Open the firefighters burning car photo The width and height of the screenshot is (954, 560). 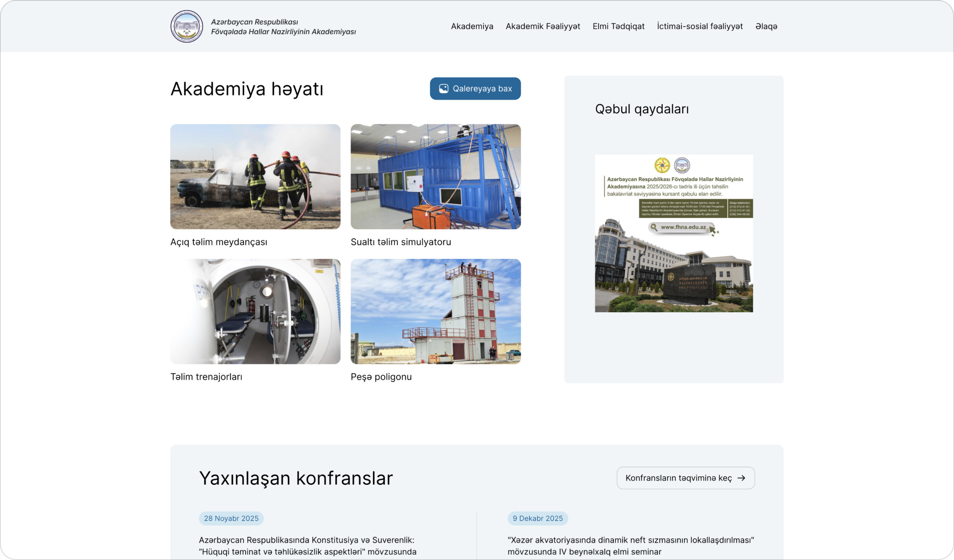point(255,176)
